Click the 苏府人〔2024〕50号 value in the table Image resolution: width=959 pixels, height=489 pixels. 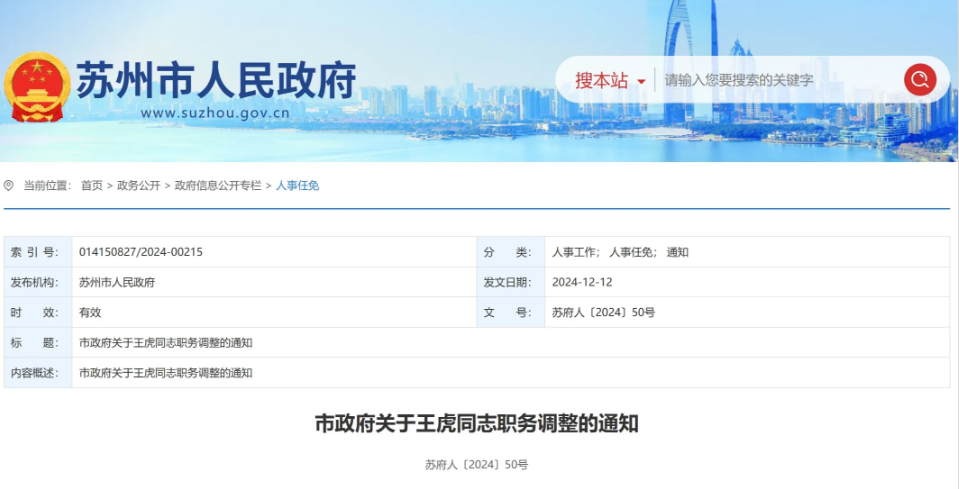(603, 312)
